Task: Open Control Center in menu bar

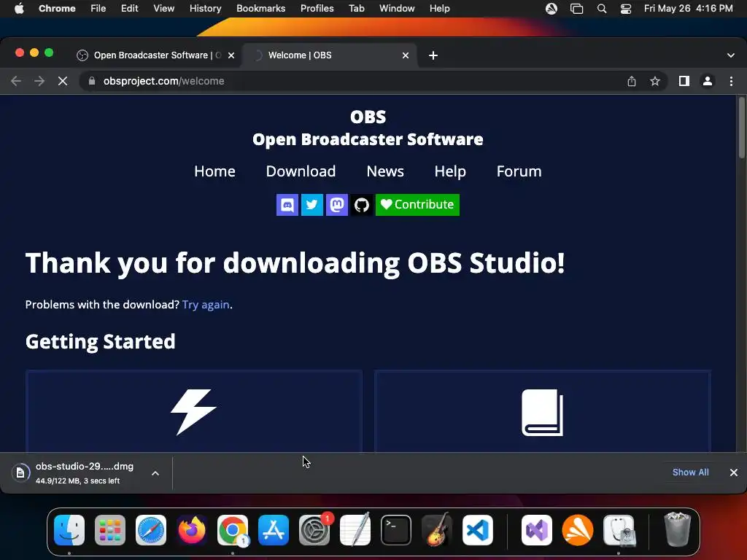Action: click(625, 9)
